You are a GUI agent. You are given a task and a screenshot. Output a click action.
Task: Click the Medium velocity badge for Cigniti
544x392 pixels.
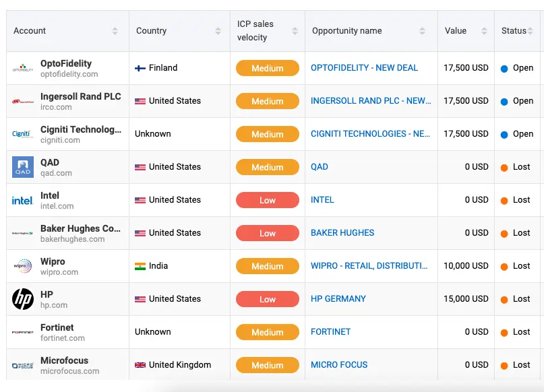pos(268,134)
